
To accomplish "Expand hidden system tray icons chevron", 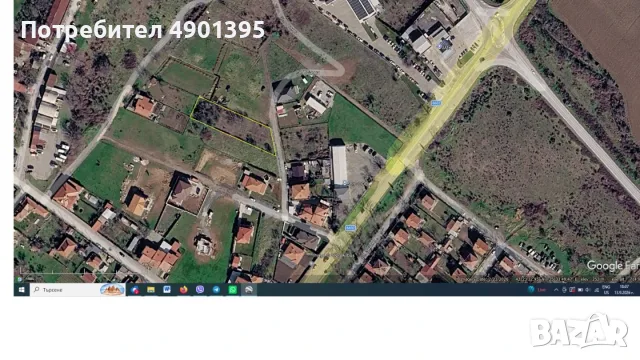I will pyautogui.click(x=556, y=290).
